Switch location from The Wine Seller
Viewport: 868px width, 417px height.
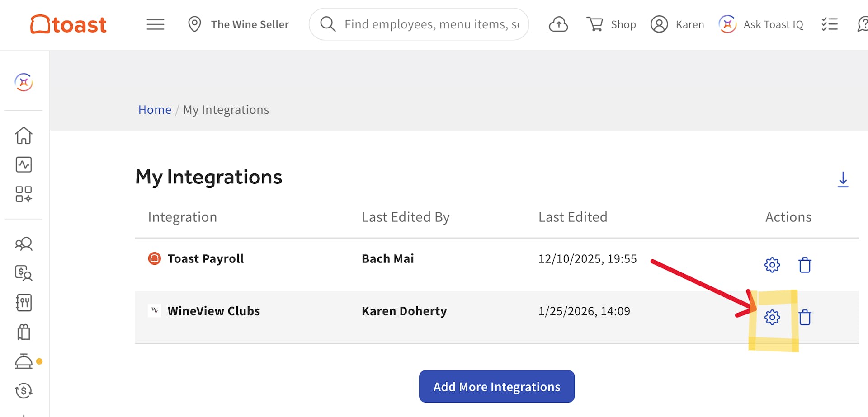(239, 24)
